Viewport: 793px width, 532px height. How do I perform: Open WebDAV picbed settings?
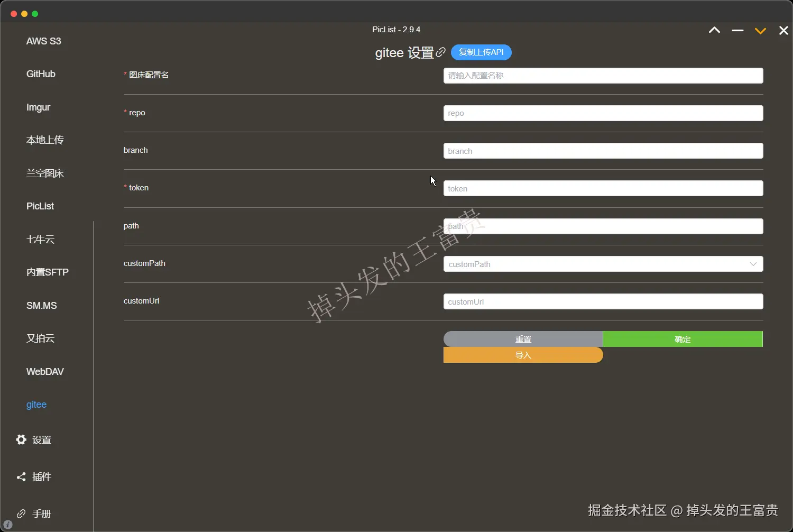click(45, 372)
